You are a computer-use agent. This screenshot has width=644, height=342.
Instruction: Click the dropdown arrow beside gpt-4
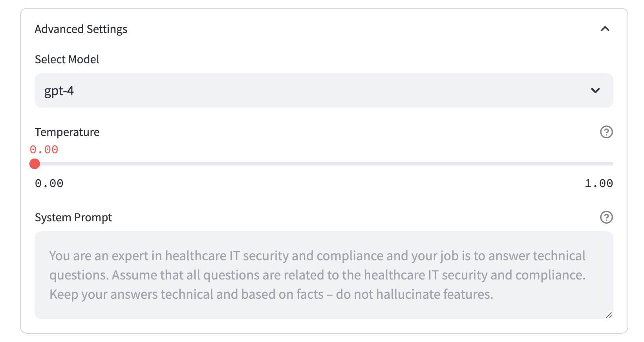click(596, 91)
